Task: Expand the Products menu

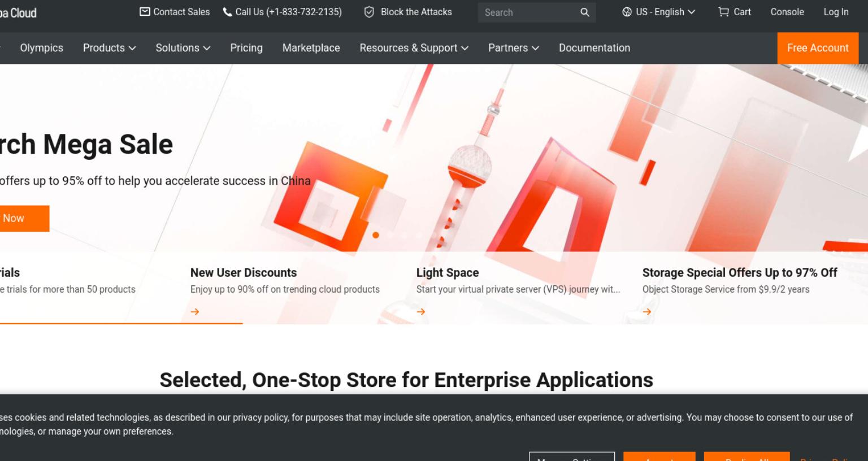Action: [110, 48]
